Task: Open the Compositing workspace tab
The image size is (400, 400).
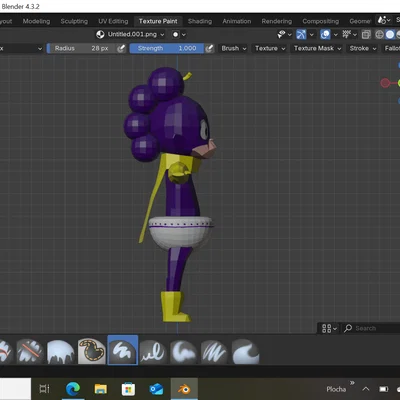Action: click(321, 21)
